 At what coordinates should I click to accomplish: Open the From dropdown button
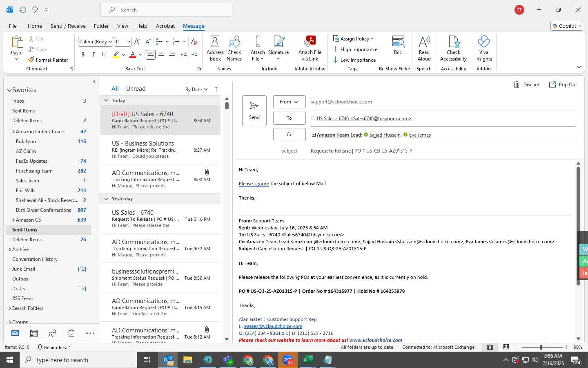(289, 102)
